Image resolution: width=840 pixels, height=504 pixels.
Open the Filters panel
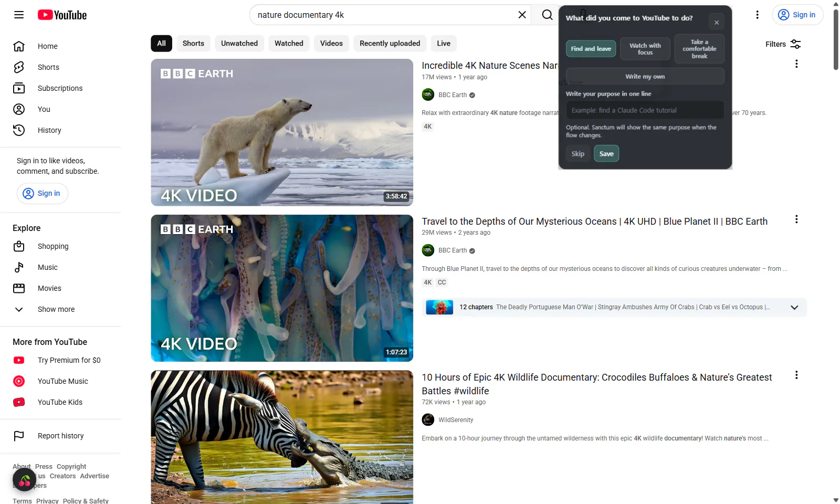(x=783, y=44)
